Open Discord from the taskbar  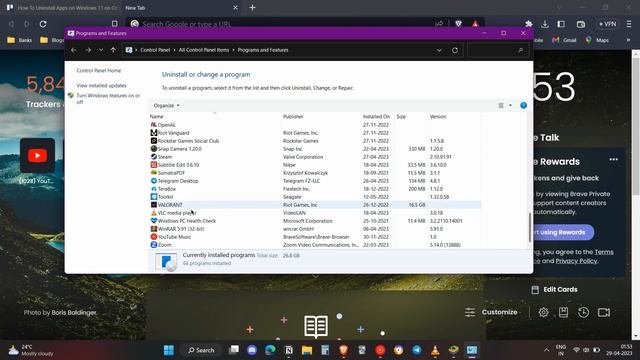point(252,350)
